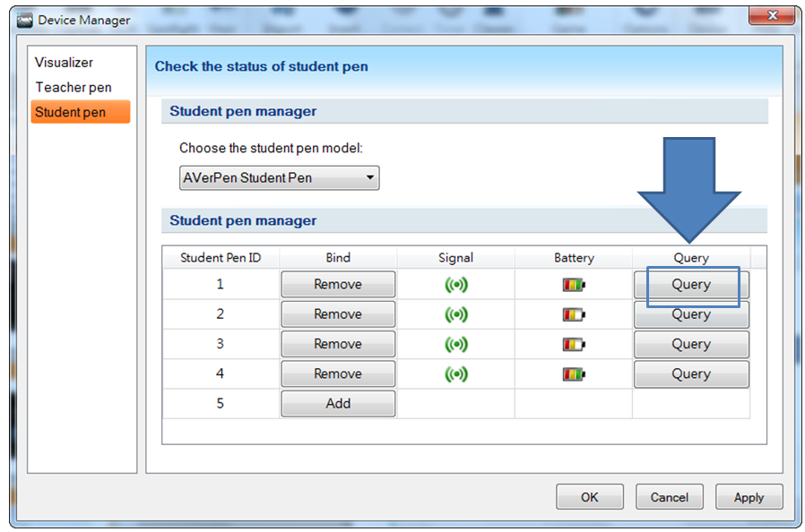The height and width of the screenshot is (532, 805).
Task: Query status of student pen 4
Action: 691,374
